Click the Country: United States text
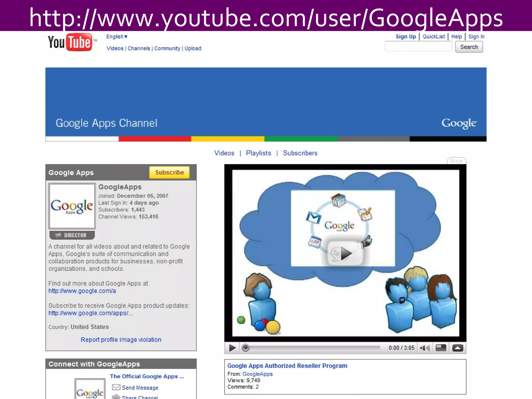 coord(78,327)
